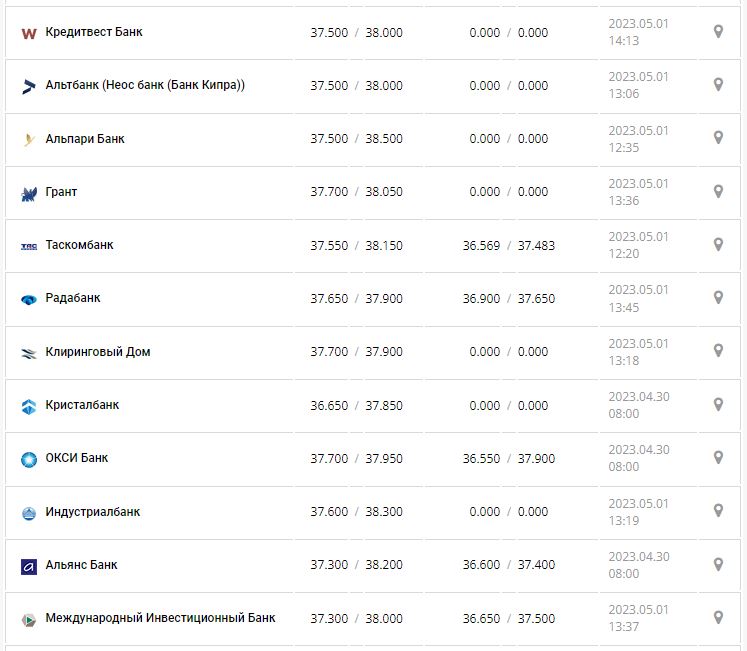Open map location for Альянс Банк
The height and width of the screenshot is (651, 747).
[x=718, y=564]
